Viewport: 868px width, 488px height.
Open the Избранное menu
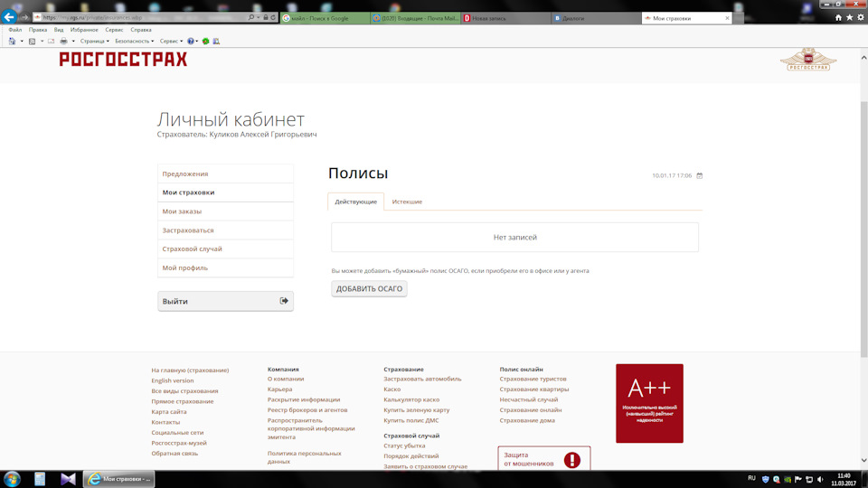(x=84, y=30)
